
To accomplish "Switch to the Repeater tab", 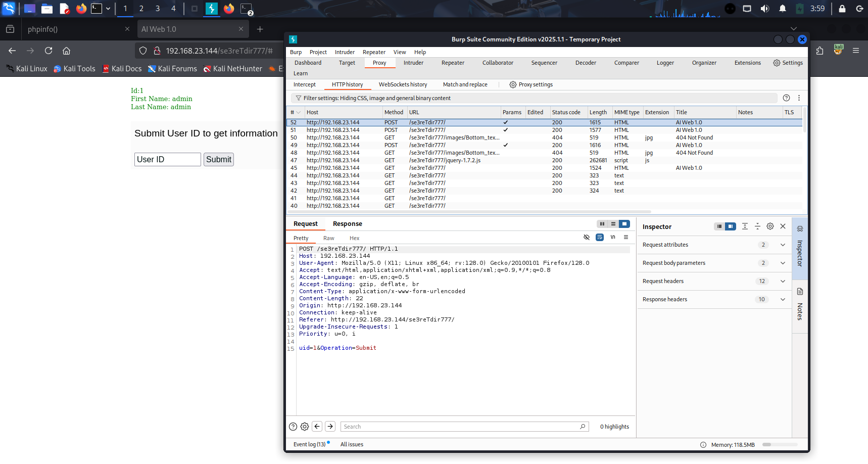I will pyautogui.click(x=452, y=63).
